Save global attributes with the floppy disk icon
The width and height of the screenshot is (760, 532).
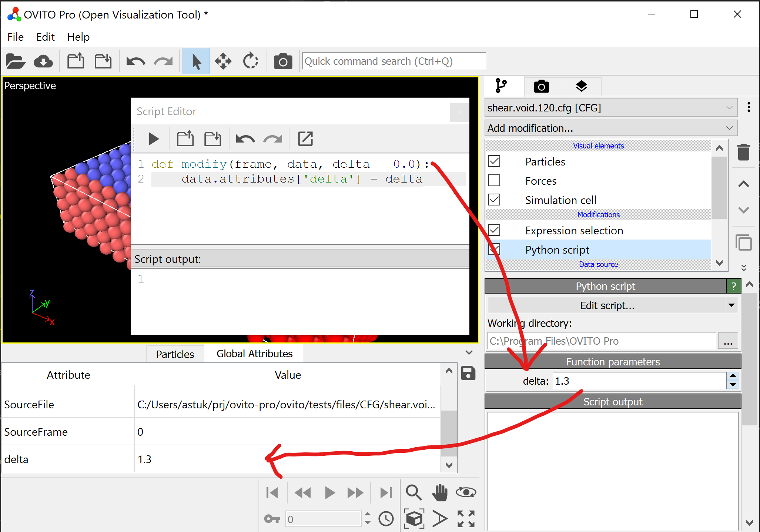coord(468,373)
